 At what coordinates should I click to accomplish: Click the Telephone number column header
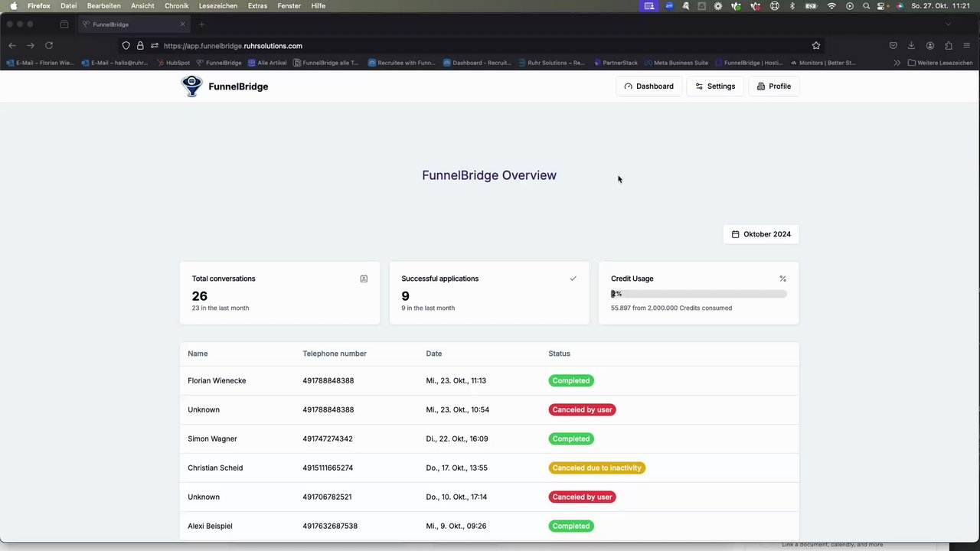tap(335, 354)
